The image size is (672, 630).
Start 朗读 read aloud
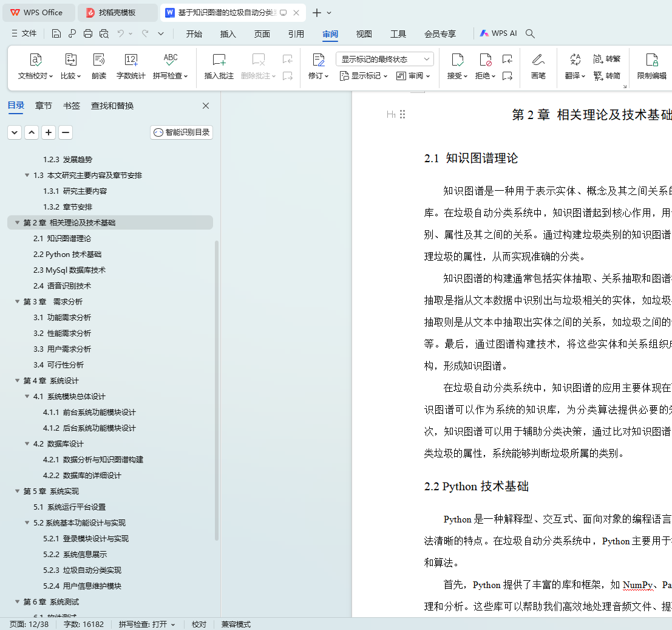[x=99, y=66]
